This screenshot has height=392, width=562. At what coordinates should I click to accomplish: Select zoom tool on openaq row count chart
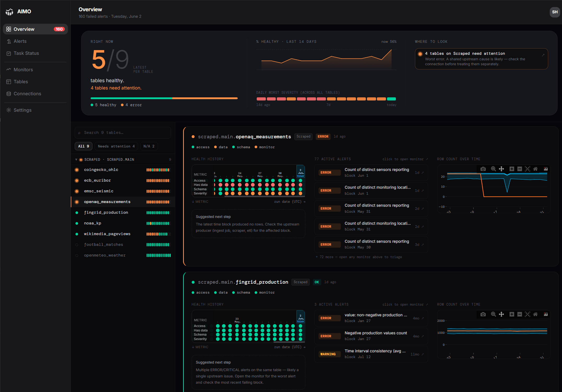[493, 169]
